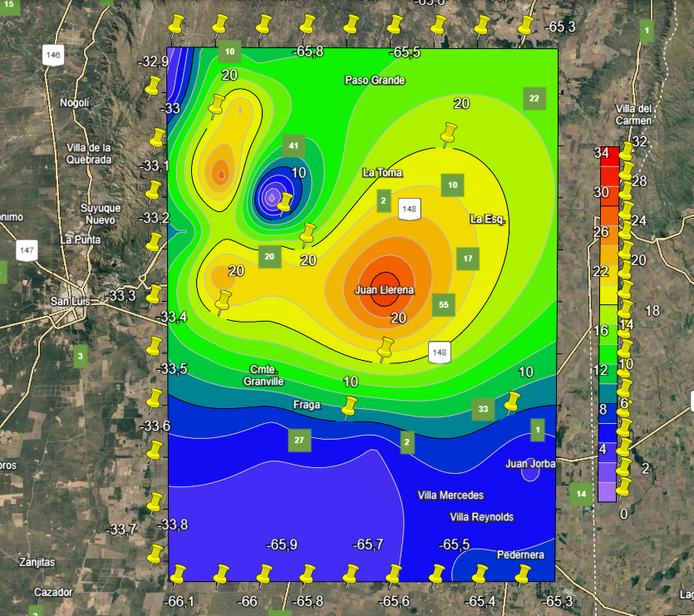The height and width of the screenshot is (616, 694).
Task: Select the green marker numbered 17
Action: (468, 259)
